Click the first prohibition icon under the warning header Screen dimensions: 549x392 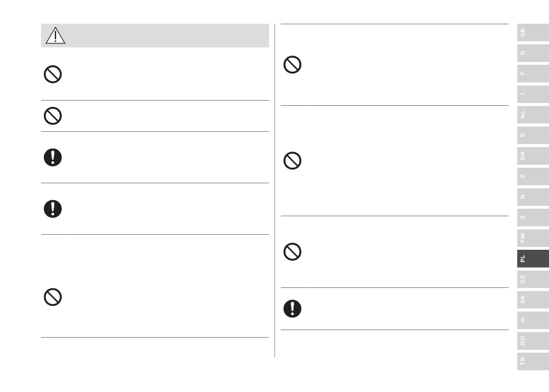[x=53, y=74]
